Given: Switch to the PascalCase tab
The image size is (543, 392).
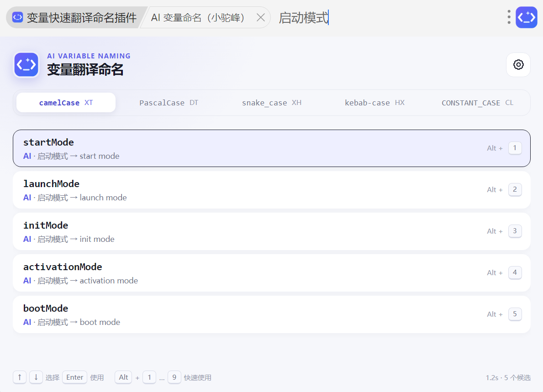Looking at the screenshot, I should (169, 103).
